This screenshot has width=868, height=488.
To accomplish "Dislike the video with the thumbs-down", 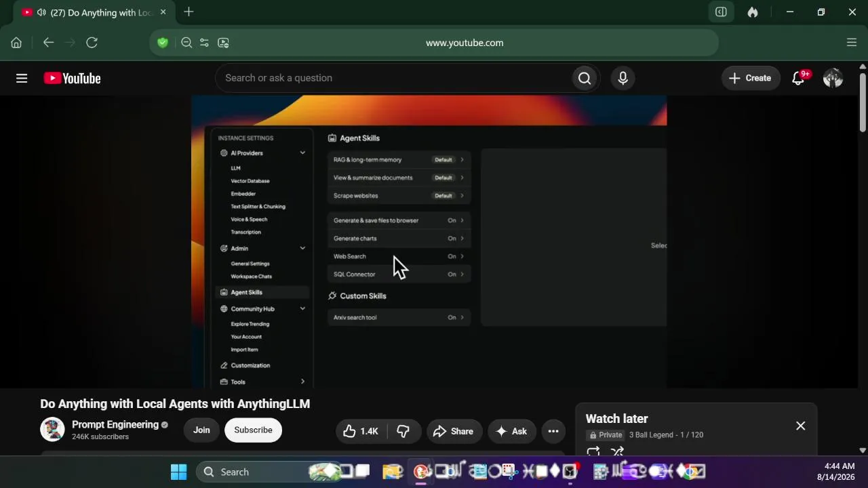I will [403, 431].
